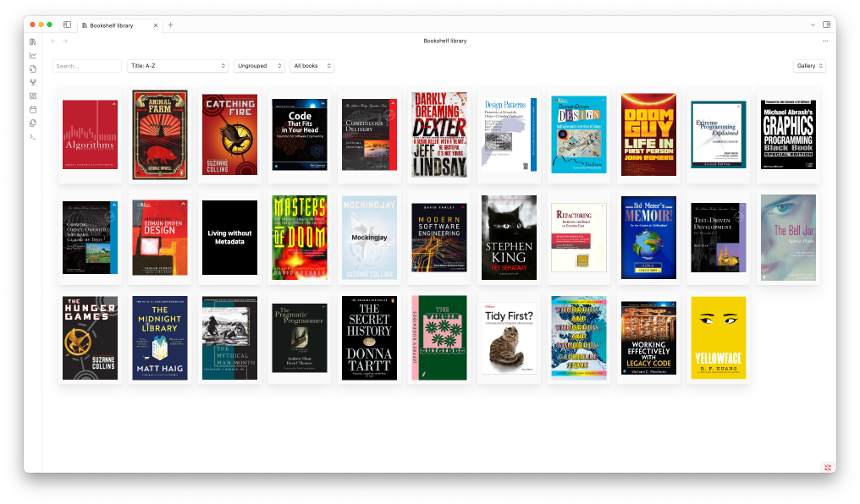Open the Title: A-Z sort dropdown
Viewport: 860px width, 504px height.
point(178,66)
